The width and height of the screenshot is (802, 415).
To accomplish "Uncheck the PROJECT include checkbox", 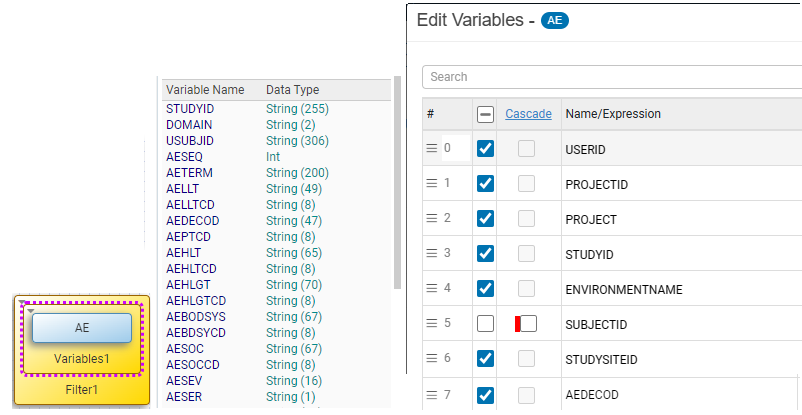I will click(x=485, y=219).
